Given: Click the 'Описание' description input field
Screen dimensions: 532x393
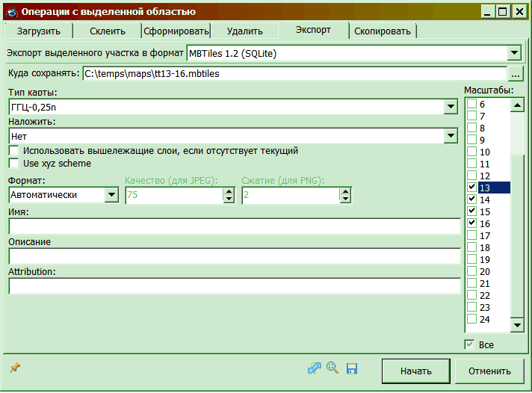Looking at the screenshot, I should tap(235, 256).
